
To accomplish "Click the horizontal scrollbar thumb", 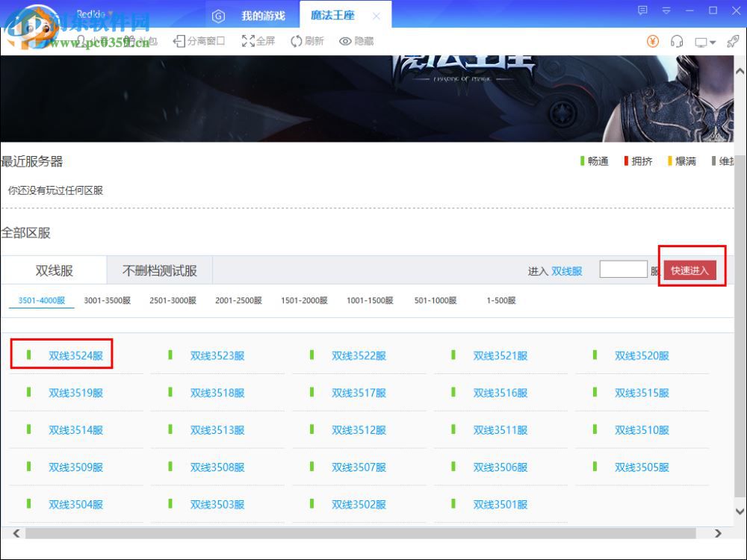I will click(x=361, y=533).
